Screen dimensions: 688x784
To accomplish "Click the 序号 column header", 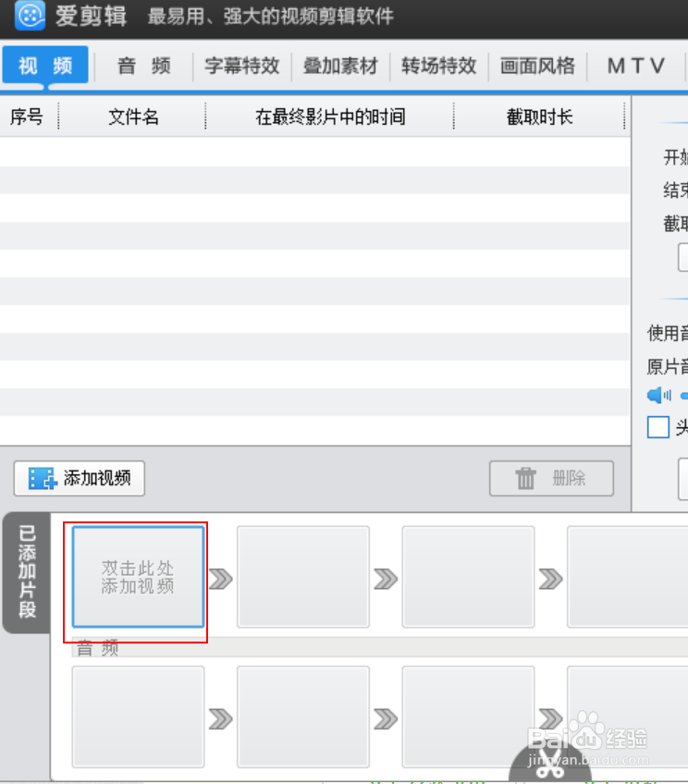I will 27,117.
